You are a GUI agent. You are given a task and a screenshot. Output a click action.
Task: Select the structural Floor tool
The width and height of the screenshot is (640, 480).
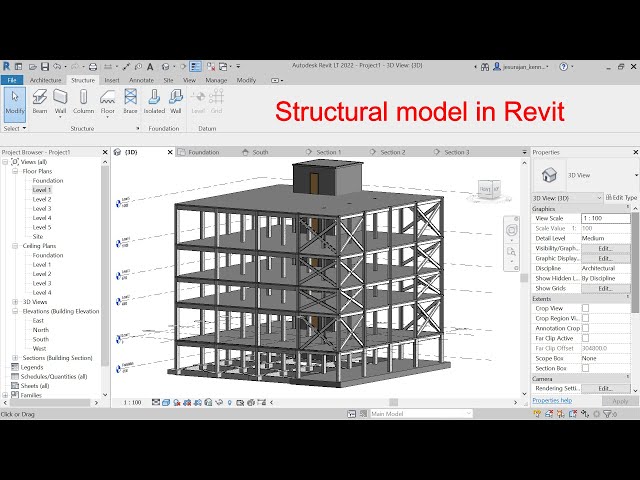click(107, 102)
